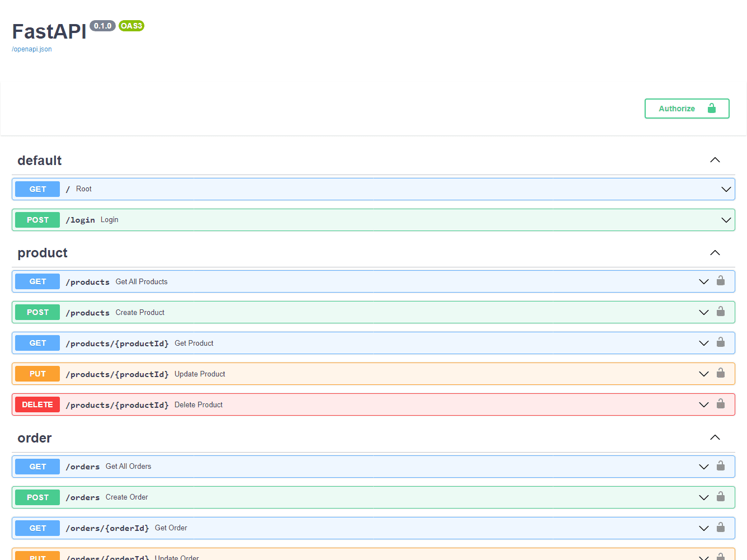Expand the POST /login endpoint chevron
Screen dimensions: 747x560
coord(726,220)
